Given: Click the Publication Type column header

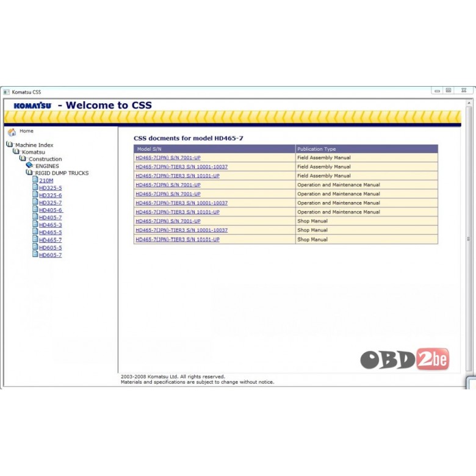Looking at the screenshot, I should pos(367,149).
